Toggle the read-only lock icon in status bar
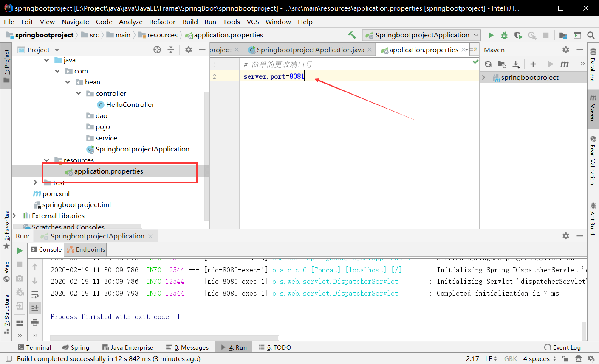The image size is (599, 364). coord(565,359)
